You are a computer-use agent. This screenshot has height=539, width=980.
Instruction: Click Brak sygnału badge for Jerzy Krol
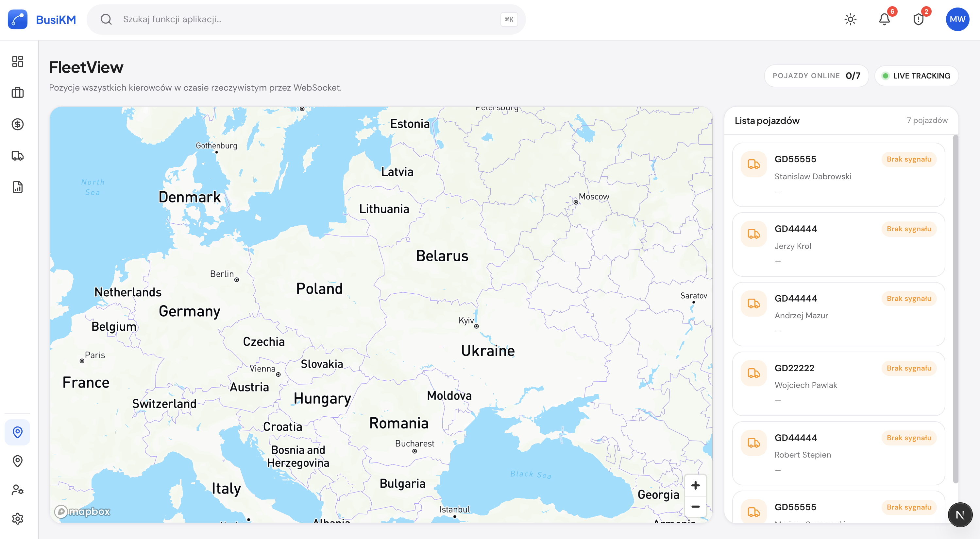909,229
